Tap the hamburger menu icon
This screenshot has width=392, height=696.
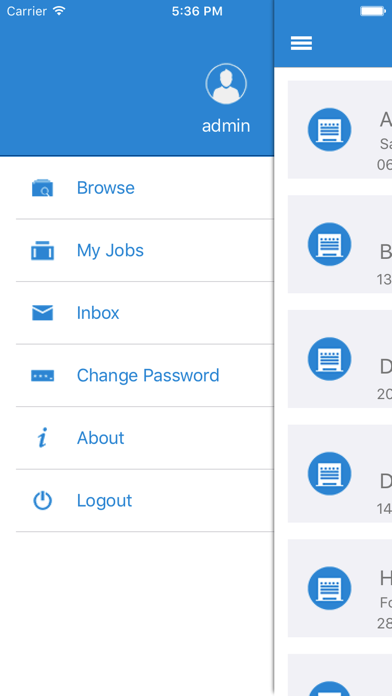(x=301, y=43)
